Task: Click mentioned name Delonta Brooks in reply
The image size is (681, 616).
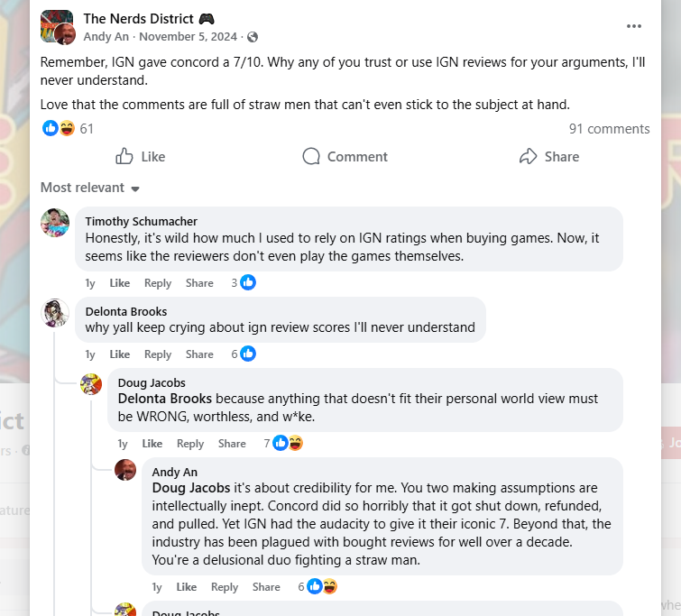Action: [x=165, y=398]
